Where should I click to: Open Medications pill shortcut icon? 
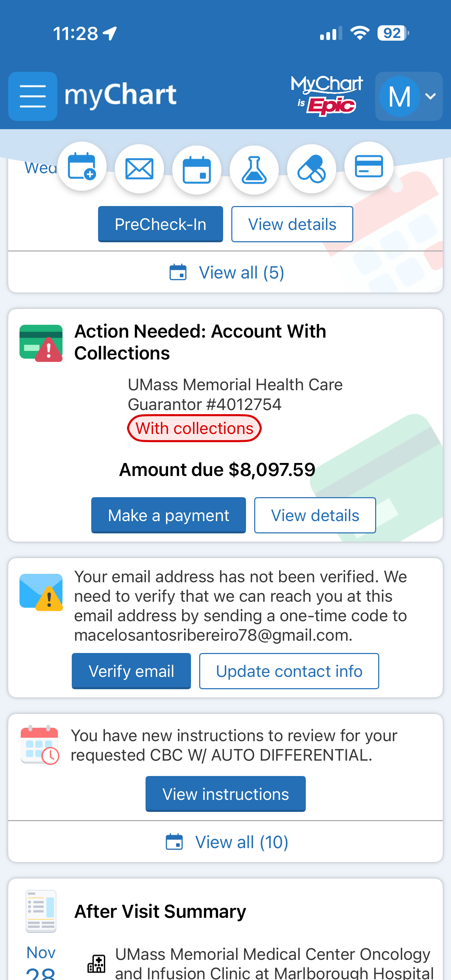pos(312,169)
